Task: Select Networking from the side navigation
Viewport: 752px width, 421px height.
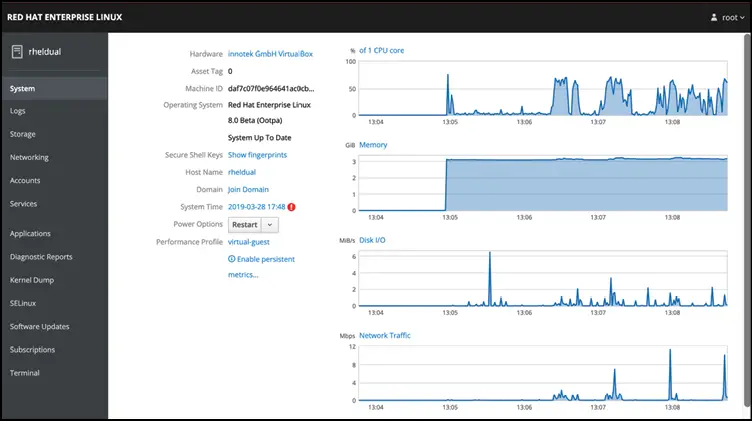Action: (29, 157)
